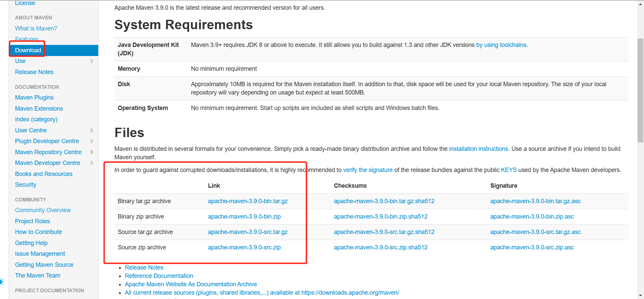Open Books and Resources in the sidebar
This screenshot has width=644, height=299.
44,174
